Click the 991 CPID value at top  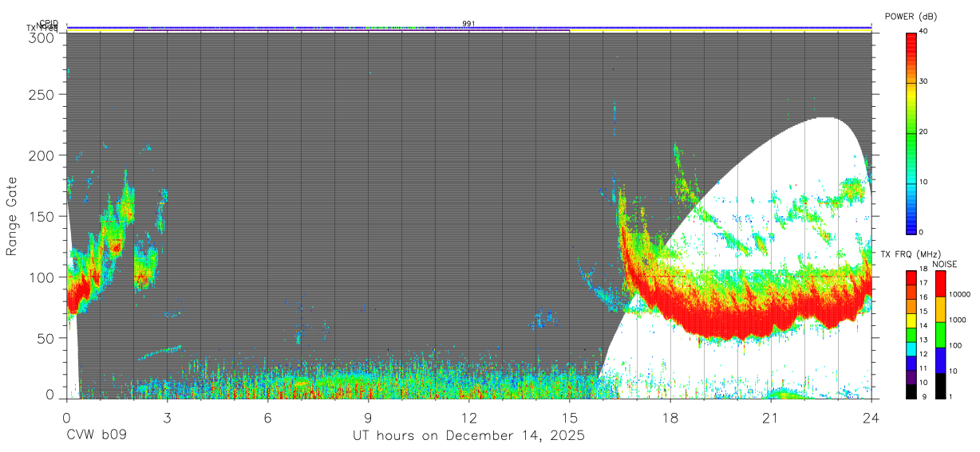[469, 24]
